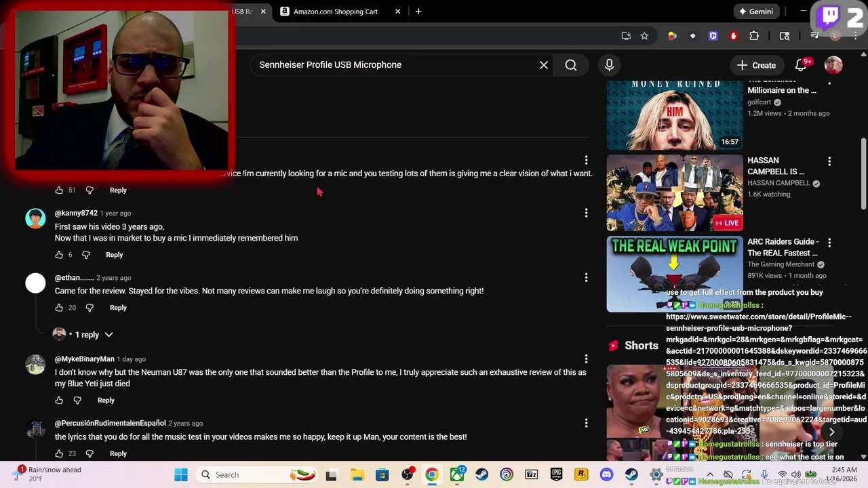The width and height of the screenshot is (868, 488).
Task: Open the HASSAN CAMPBELL live thumbnail
Action: [x=675, y=193]
